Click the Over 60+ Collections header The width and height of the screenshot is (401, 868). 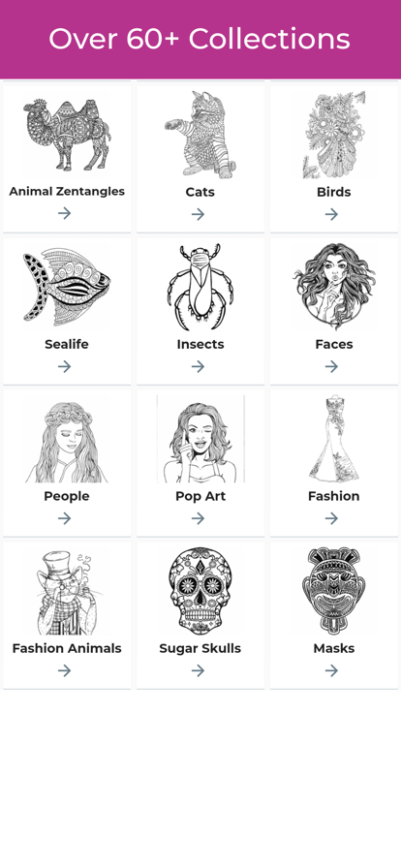(200, 40)
